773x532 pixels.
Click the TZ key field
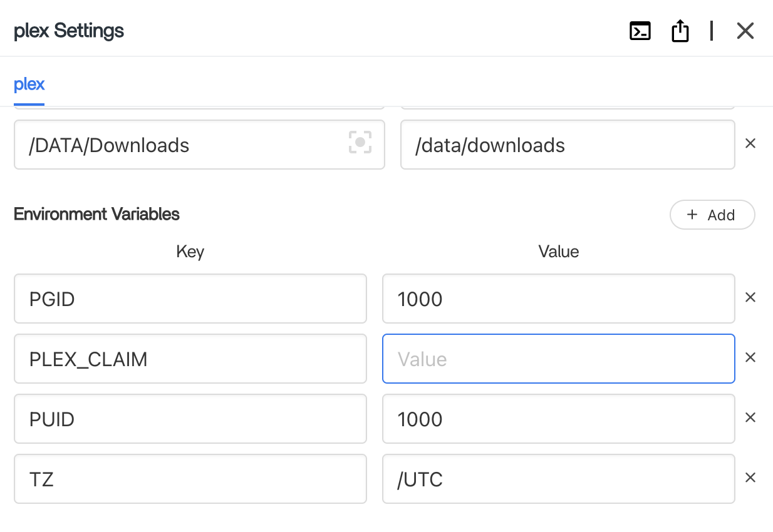pyautogui.click(x=190, y=479)
